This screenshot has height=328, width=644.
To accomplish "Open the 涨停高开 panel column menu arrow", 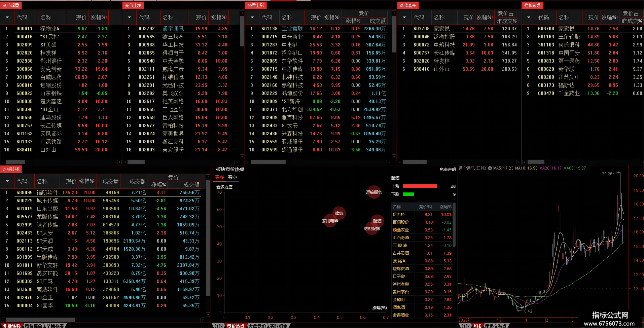I will [x=404, y=17].
